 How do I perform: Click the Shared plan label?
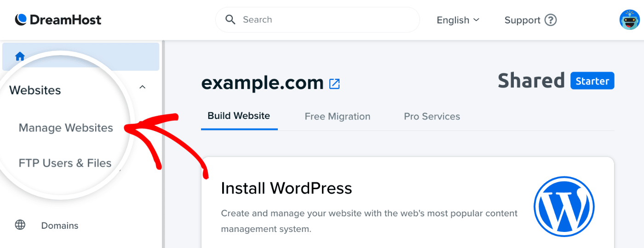[531, 81]
